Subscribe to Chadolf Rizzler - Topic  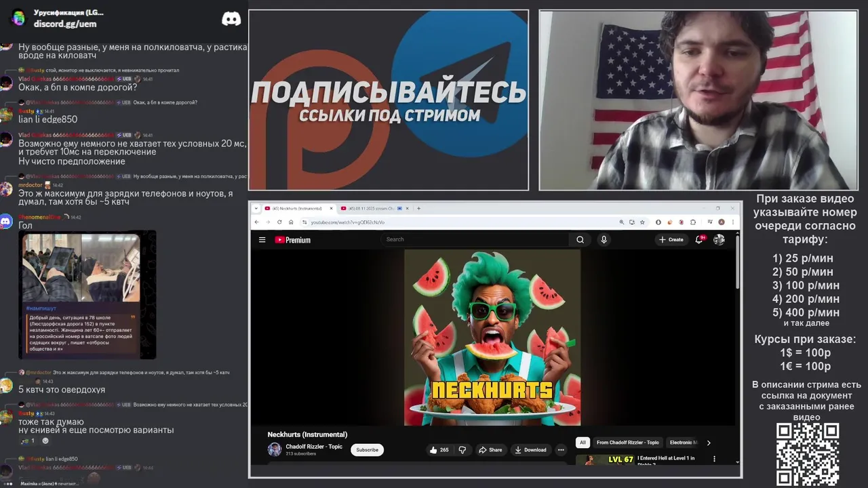[x=367, y=450]
